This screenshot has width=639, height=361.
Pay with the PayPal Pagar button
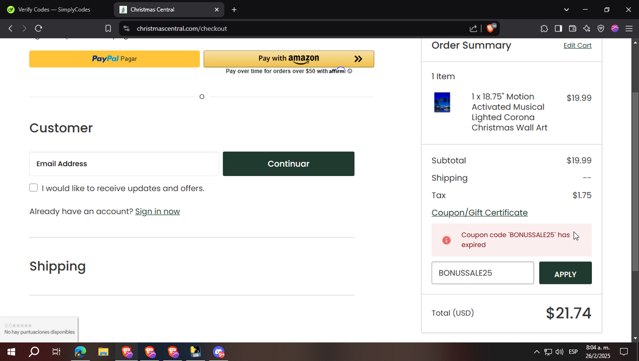tap(115, 59)
